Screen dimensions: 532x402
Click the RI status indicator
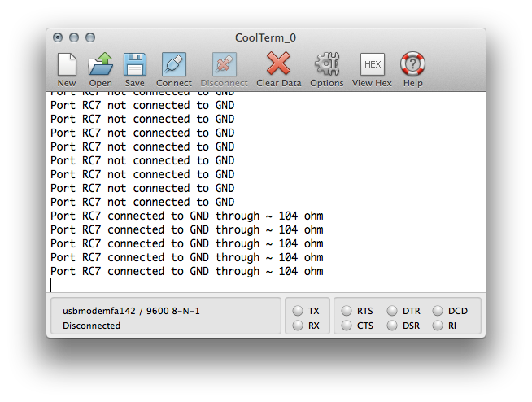[438, 326]
